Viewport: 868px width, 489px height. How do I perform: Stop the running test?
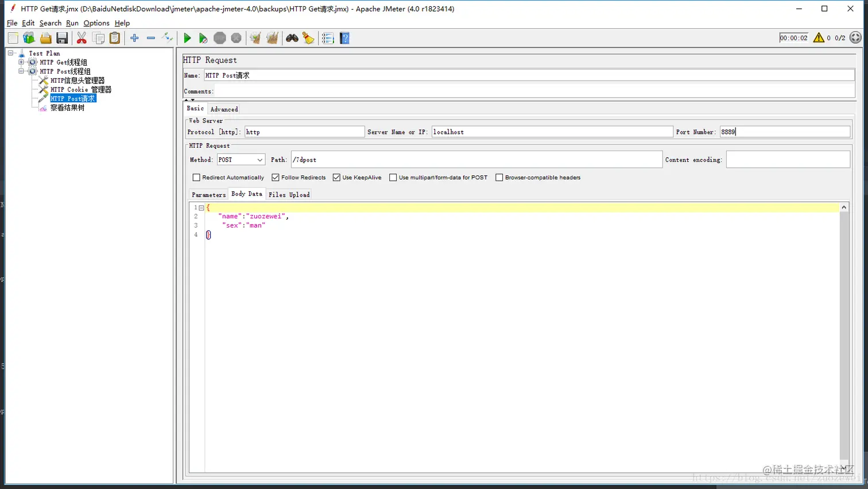pos(220,38)
